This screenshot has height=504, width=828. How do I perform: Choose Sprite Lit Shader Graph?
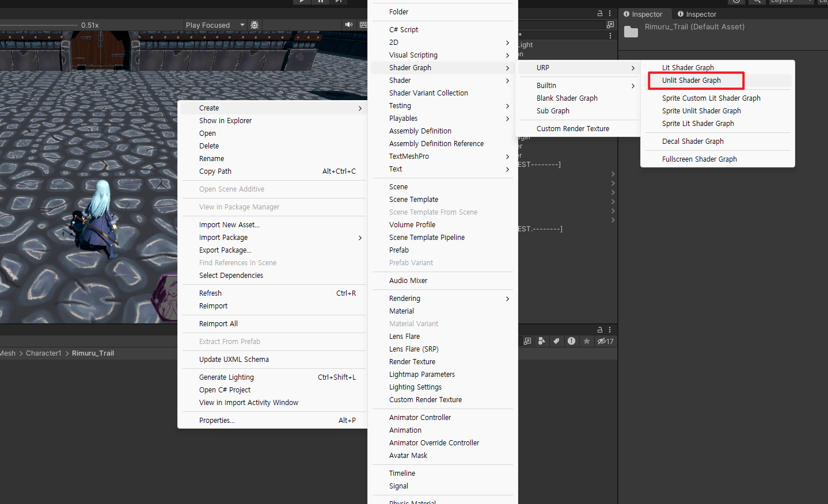pyautogui.click(x=717, y=123)
